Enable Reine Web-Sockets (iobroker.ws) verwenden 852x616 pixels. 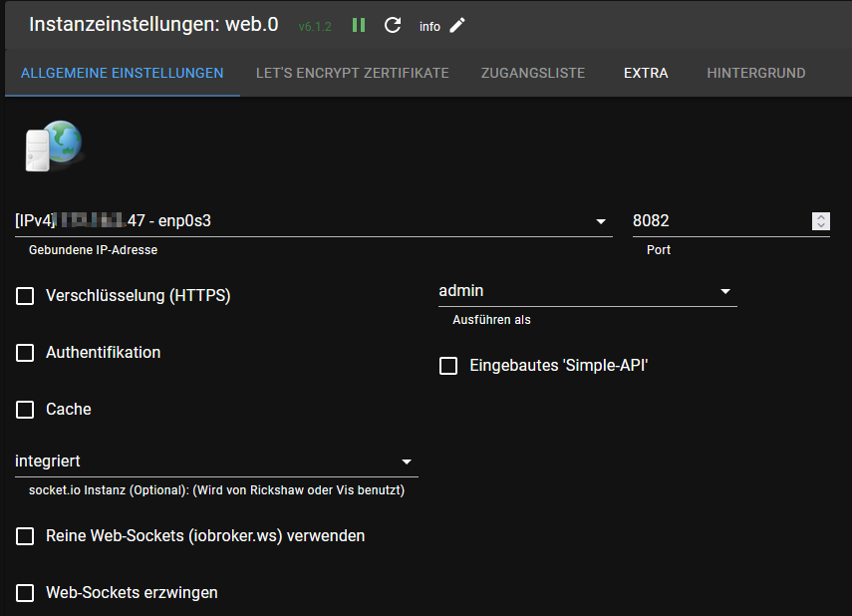coord(25,536)
